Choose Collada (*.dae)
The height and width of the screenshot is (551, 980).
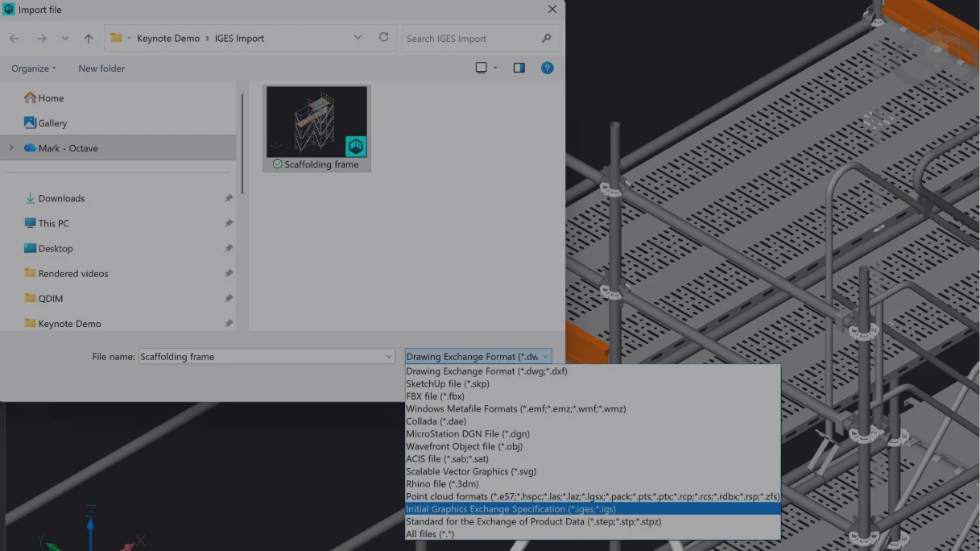[x=593, y=421]
